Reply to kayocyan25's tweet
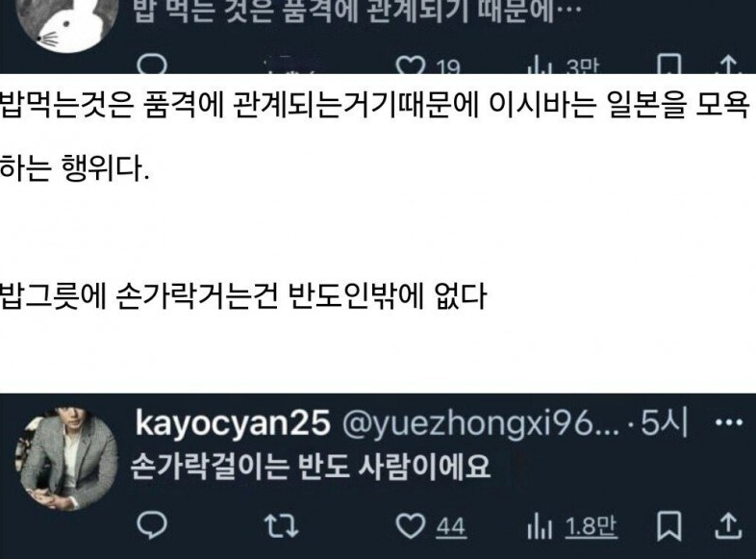 [x=152, y=524]
